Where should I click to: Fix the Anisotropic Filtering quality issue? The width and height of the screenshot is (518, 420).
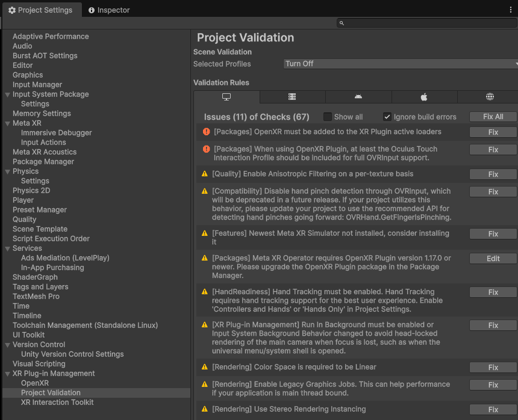pyautogui.click(x=493, y=174)
